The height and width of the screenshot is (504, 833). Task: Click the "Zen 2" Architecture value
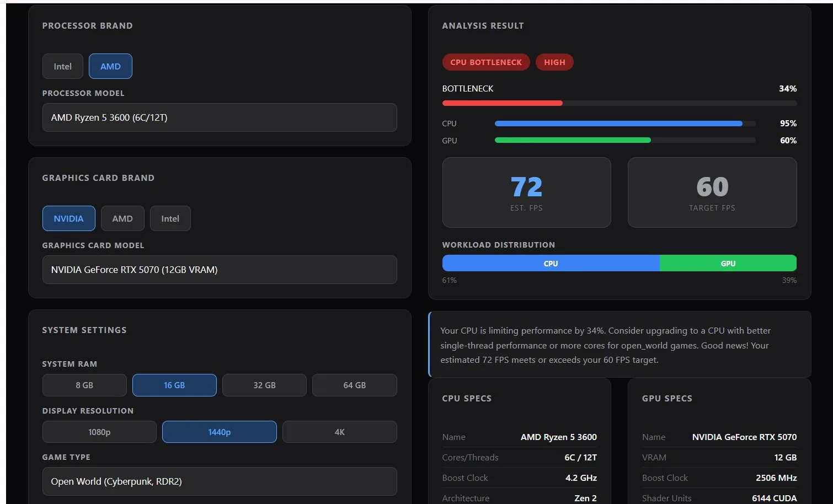585,498
